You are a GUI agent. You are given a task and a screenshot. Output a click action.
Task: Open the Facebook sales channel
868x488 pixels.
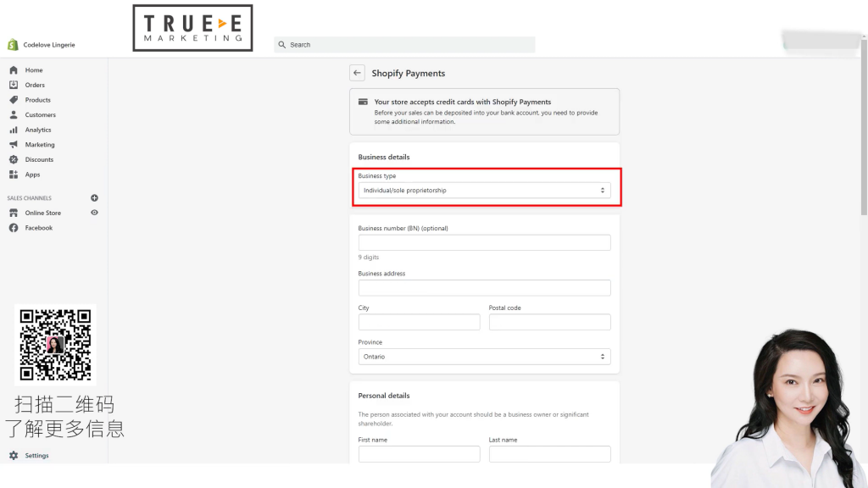39,228
